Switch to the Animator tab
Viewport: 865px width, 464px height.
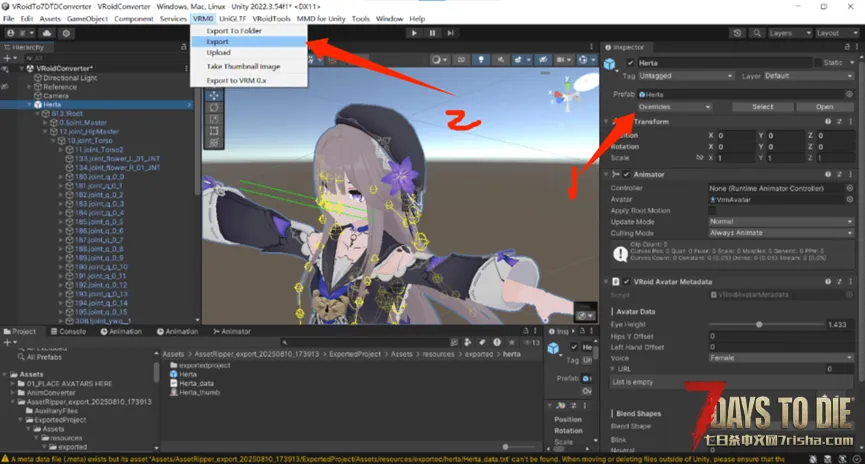pos(232,332)
